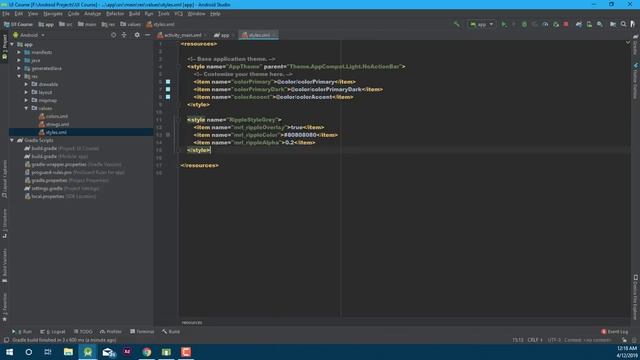Expand the generatedJava folder

19,68
